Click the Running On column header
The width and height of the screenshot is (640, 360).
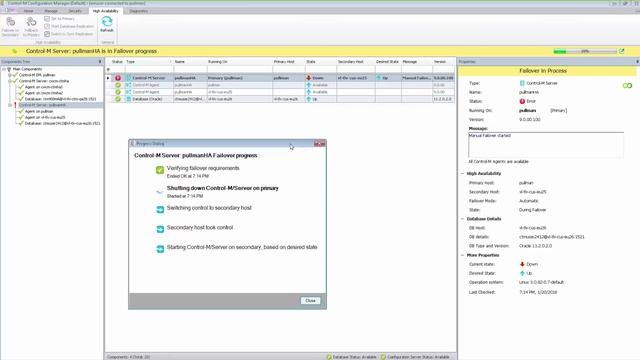tap(239, 62)
